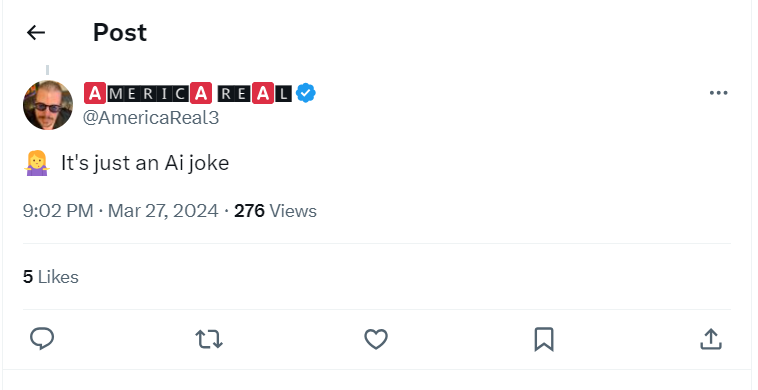Open the AMERICA REAL display name
Screen dimensions: 758x390
click(x=188, y=93)
